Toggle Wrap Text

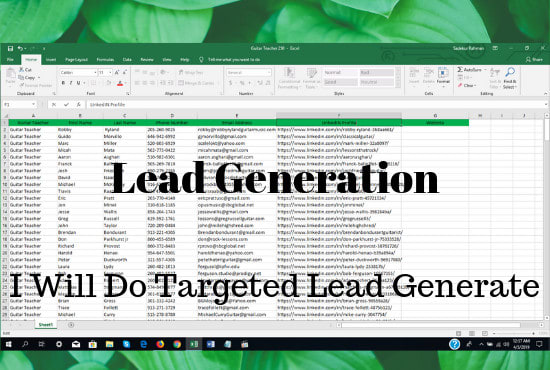[x=191, y=73]
